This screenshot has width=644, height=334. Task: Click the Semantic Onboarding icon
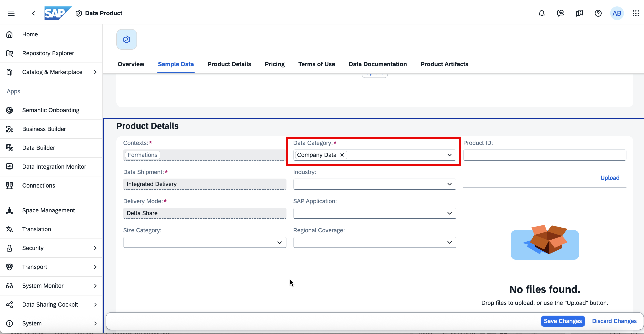pos(9,110)
